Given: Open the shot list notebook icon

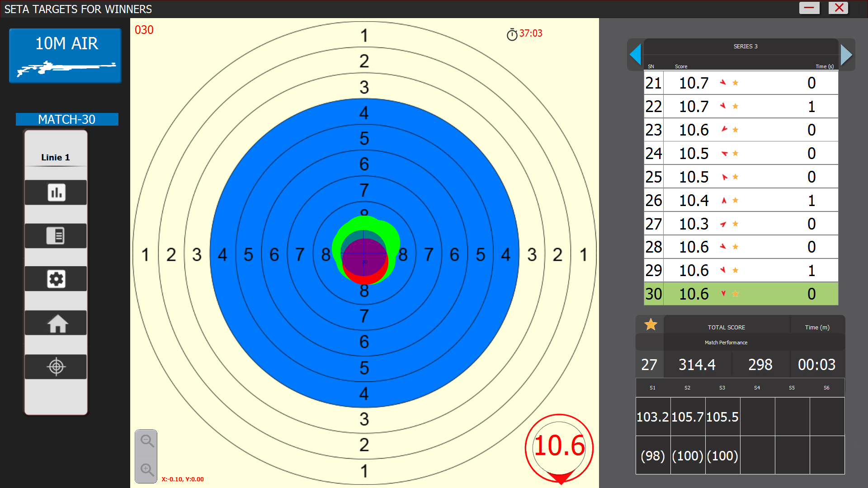Looking at the screenshot, I should tap(56, 235).
